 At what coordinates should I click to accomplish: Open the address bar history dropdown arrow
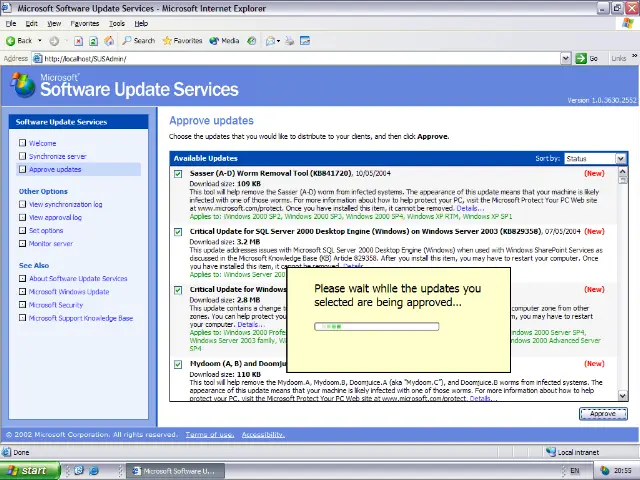click(566, 59)
